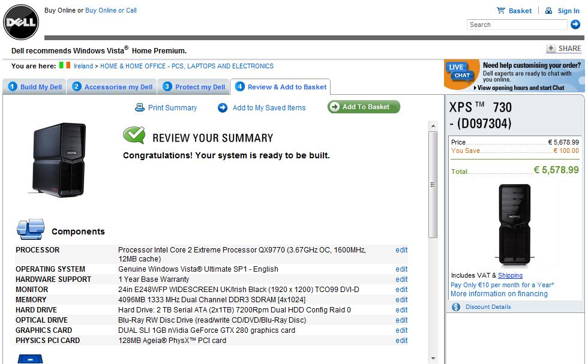Open Print Summary link
The height and width of the screenshot is (364, 588).
click(173, 107)
